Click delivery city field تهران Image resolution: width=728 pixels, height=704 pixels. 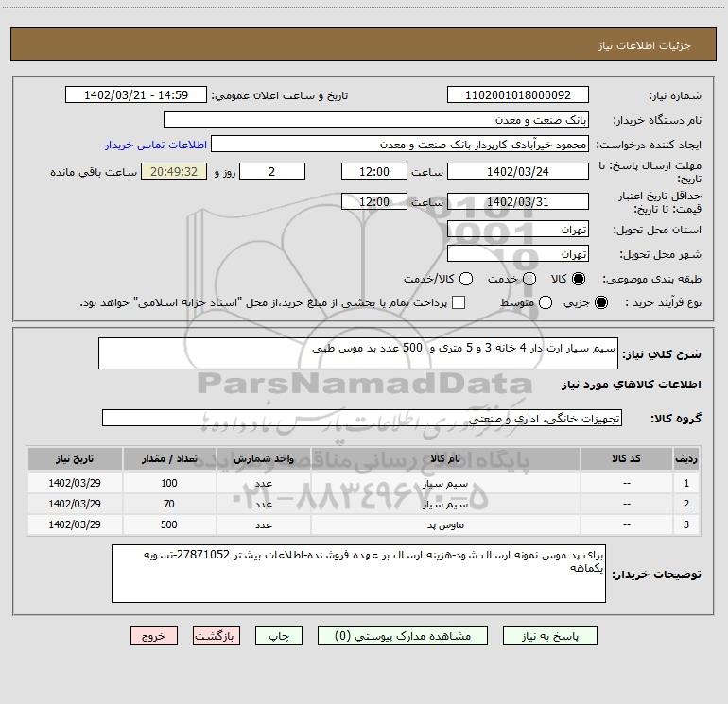(518, 254)
